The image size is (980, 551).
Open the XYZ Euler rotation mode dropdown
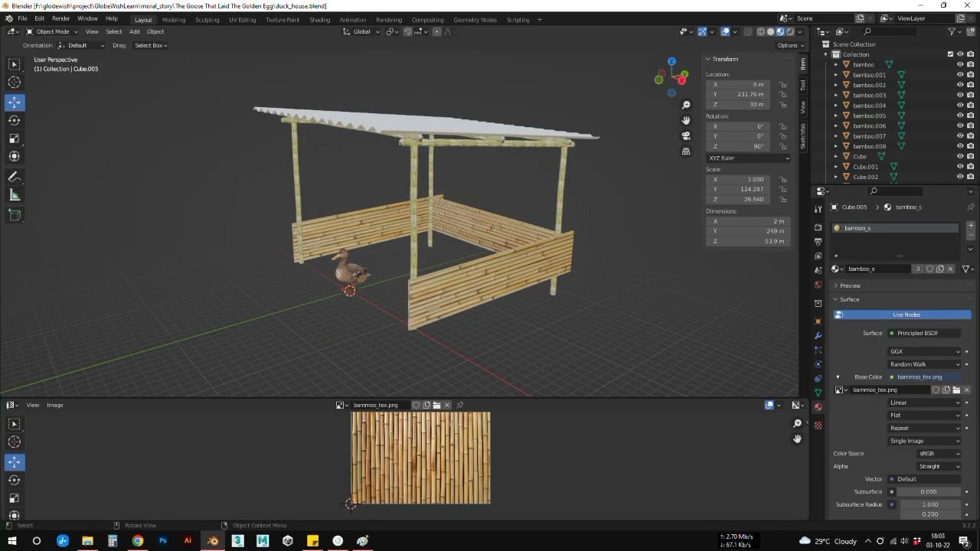[x=748, y=158]
